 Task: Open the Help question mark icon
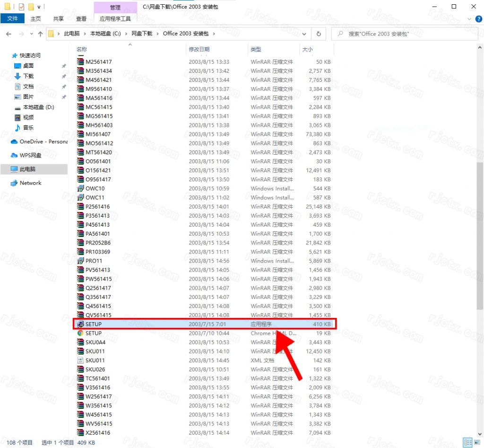click(479, 18)
